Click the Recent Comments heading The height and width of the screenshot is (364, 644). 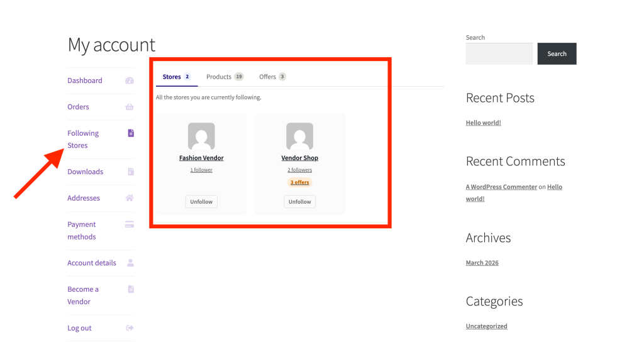click(x=516, y=162)
